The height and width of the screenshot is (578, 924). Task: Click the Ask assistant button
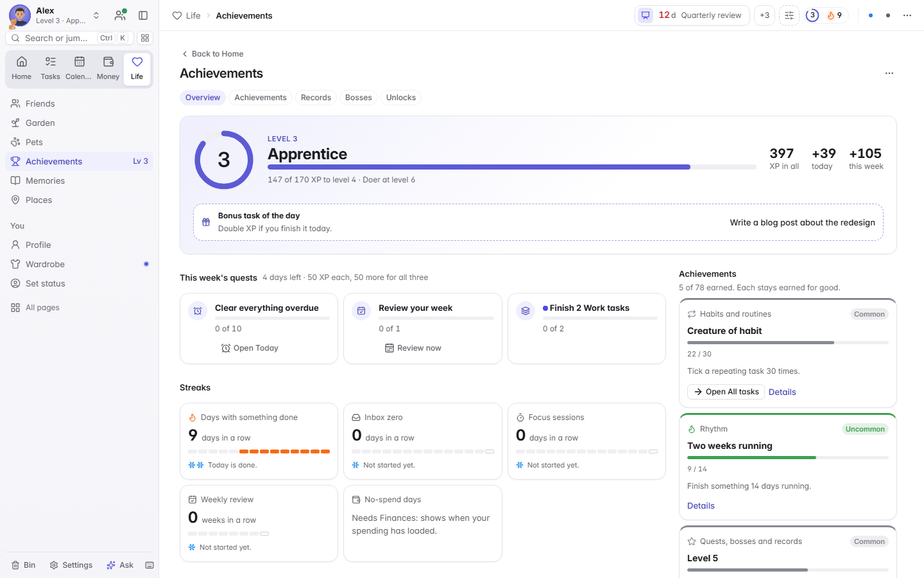click(x=120, y=565)
